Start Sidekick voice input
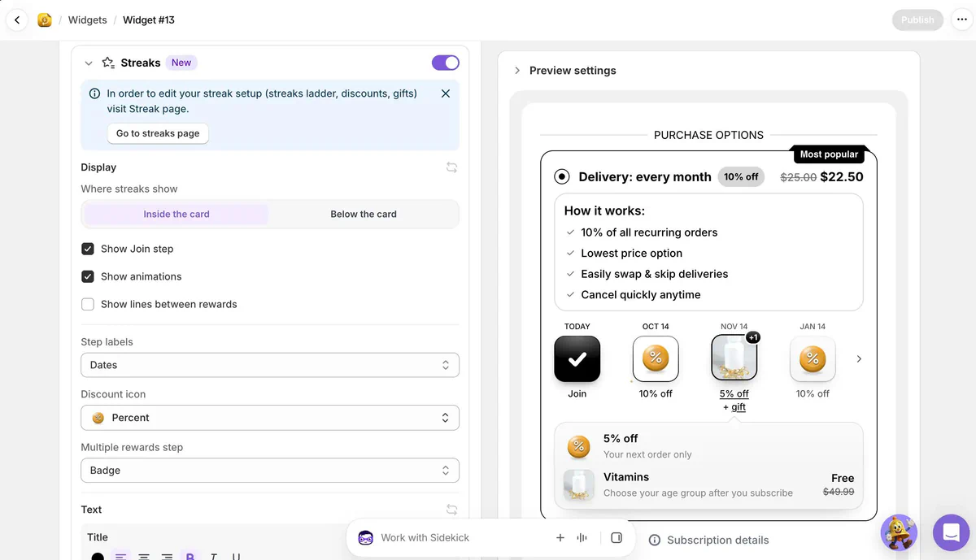 (x=582, y=537)
